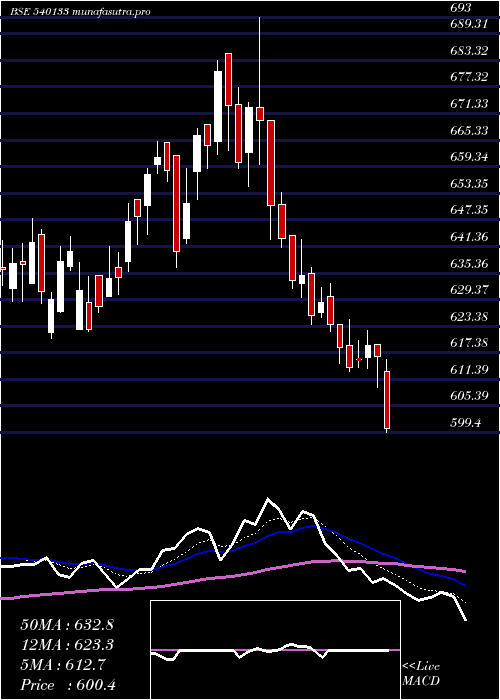Select the 623.38 price axis label
The image size is (500, 700).
click(469, 317)
